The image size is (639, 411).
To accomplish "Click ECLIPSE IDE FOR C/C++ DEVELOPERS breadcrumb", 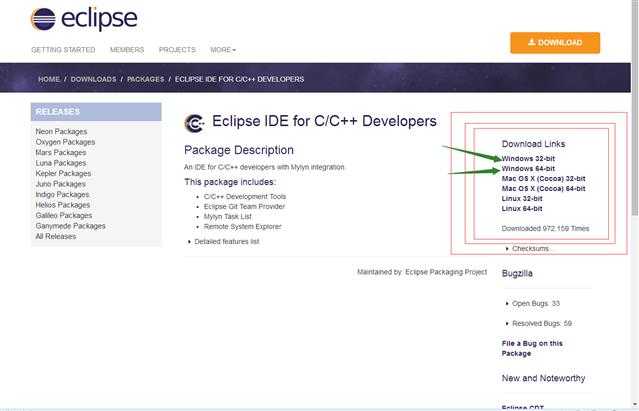I will click(239, 79).
